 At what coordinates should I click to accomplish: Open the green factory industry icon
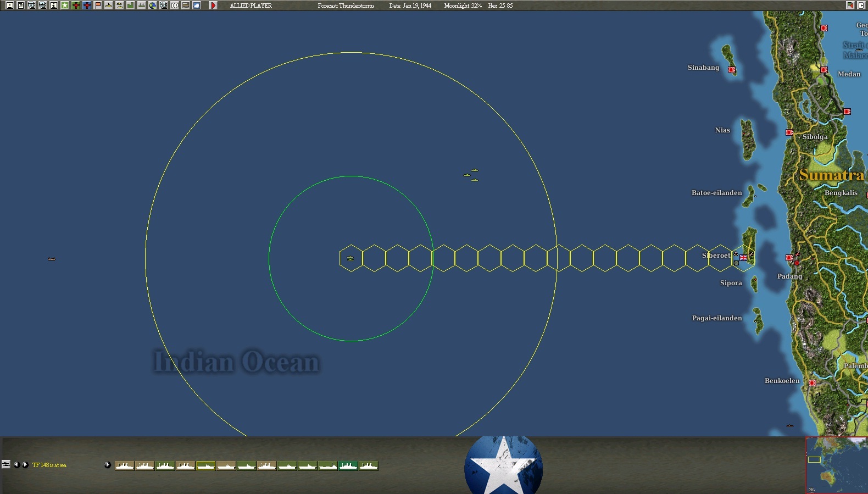click(x=131, y=5)
